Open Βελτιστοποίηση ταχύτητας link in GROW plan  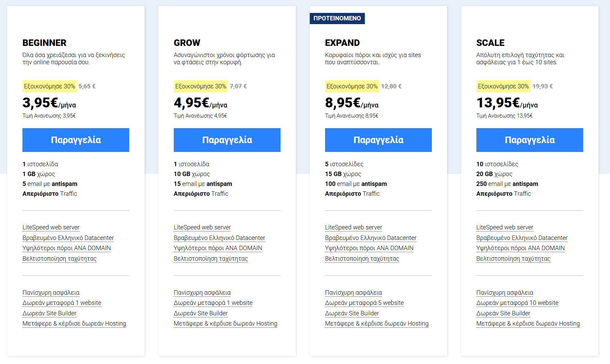[x=210, y=259]
